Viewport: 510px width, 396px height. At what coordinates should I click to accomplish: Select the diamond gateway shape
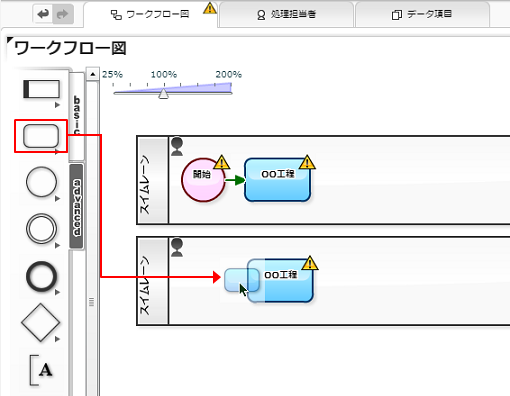[x=41, y=323]
